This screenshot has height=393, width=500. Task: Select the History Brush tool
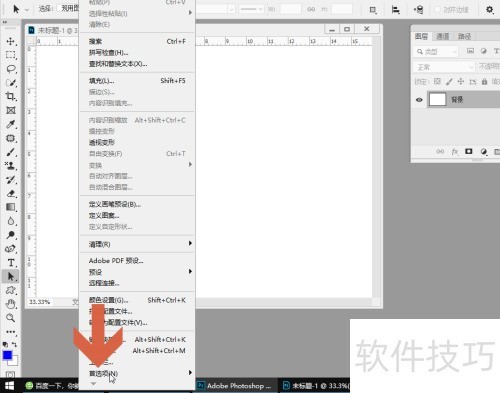pos(11,180)
